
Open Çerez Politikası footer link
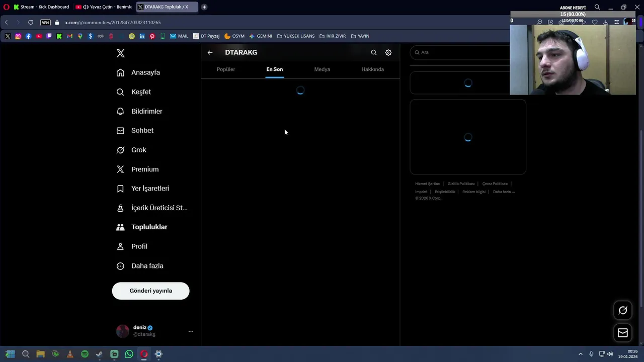(x=495, y=184)
